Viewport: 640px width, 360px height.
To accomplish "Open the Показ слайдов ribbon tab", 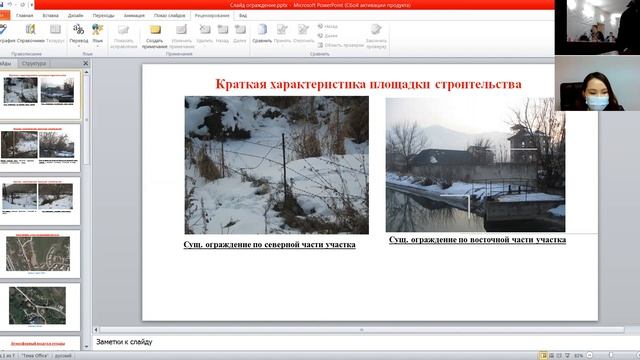I will (x=170, y=16).
